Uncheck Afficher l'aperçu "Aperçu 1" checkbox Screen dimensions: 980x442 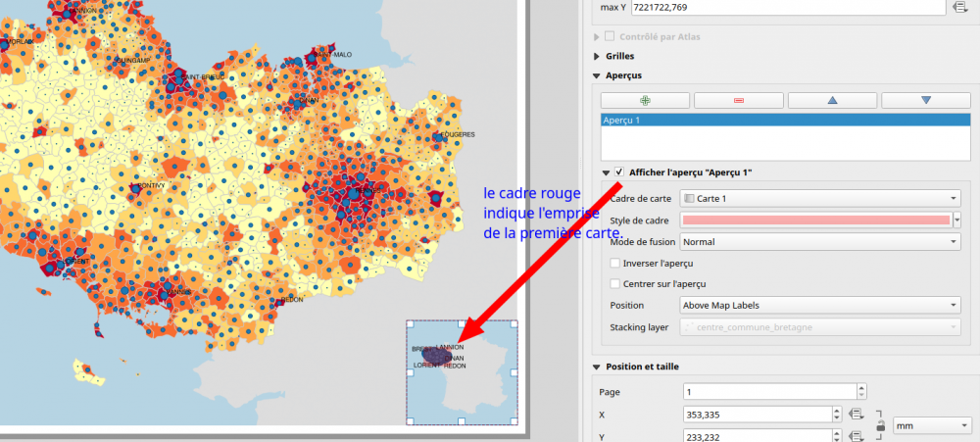[619, 172]
